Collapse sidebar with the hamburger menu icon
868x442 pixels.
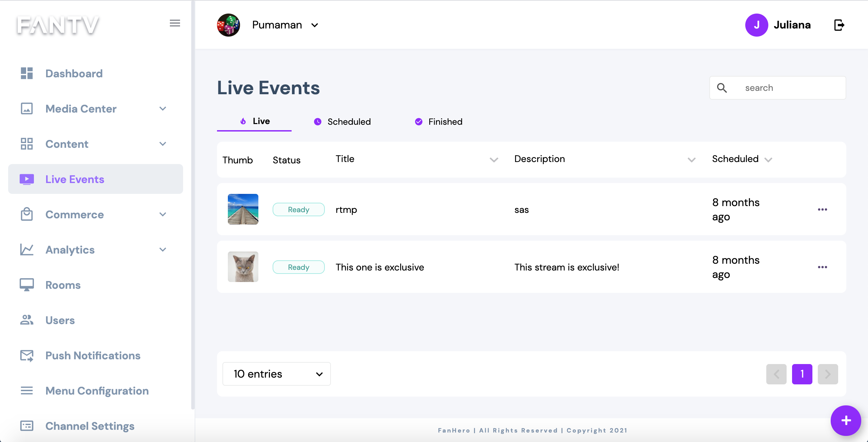pyautogui.click(x=175, y=23)
